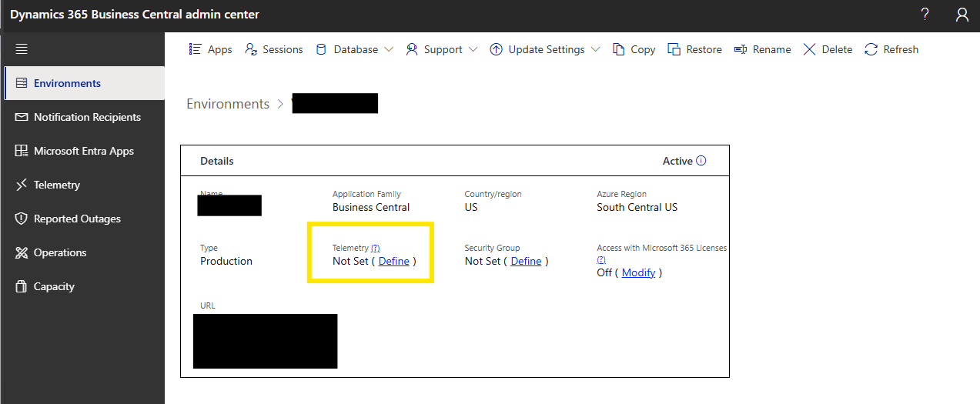Click the Rename icon in toolbar
Image resolution: width=980 pixels, height=404 pixels.
click(741, 49)
